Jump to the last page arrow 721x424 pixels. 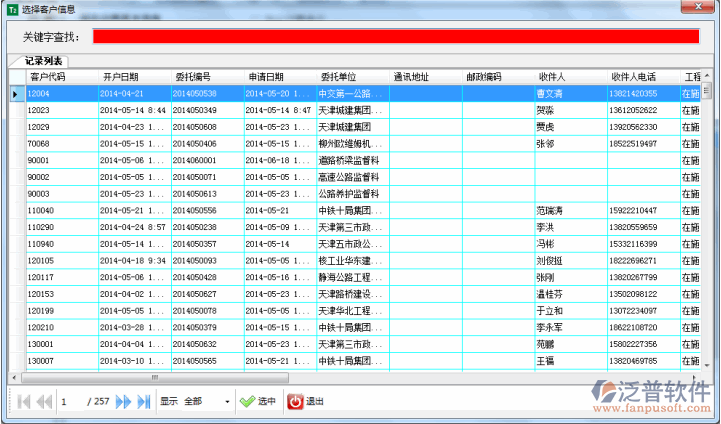pos(144,401)
